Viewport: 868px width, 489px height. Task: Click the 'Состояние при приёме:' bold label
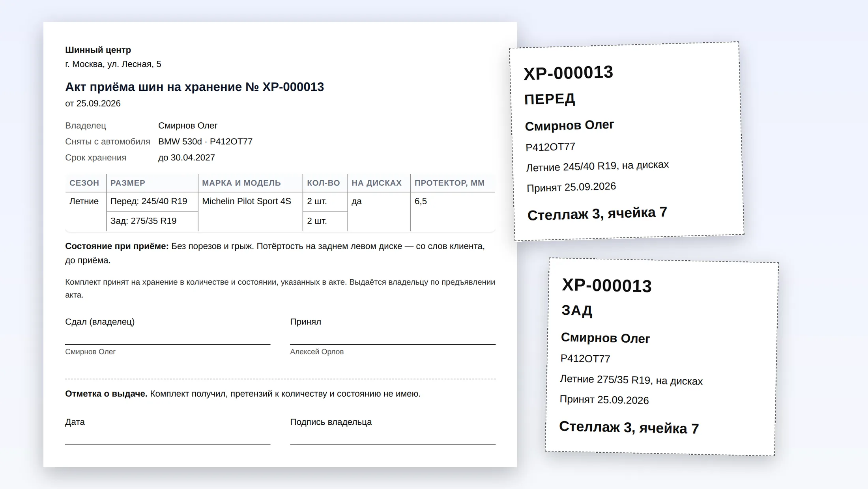[x=117, y=246]
